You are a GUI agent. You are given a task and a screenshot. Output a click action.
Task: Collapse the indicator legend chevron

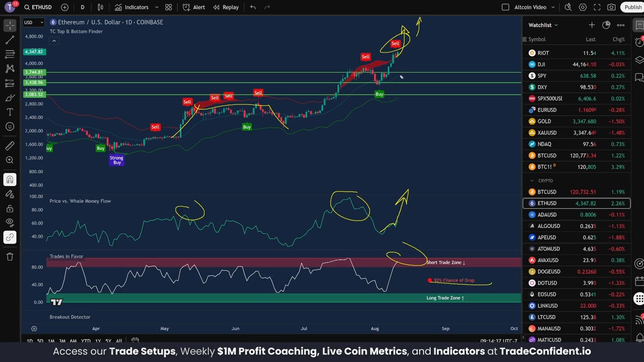[54, 41]
